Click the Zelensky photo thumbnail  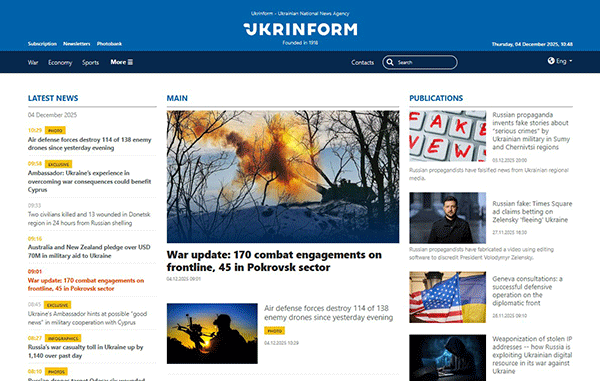click(448, 218)
